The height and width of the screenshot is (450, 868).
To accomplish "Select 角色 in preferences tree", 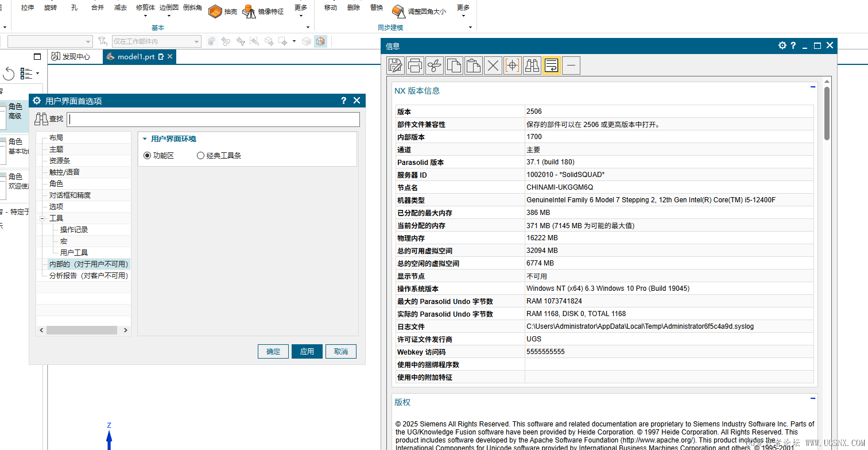I will coord(56,184).
